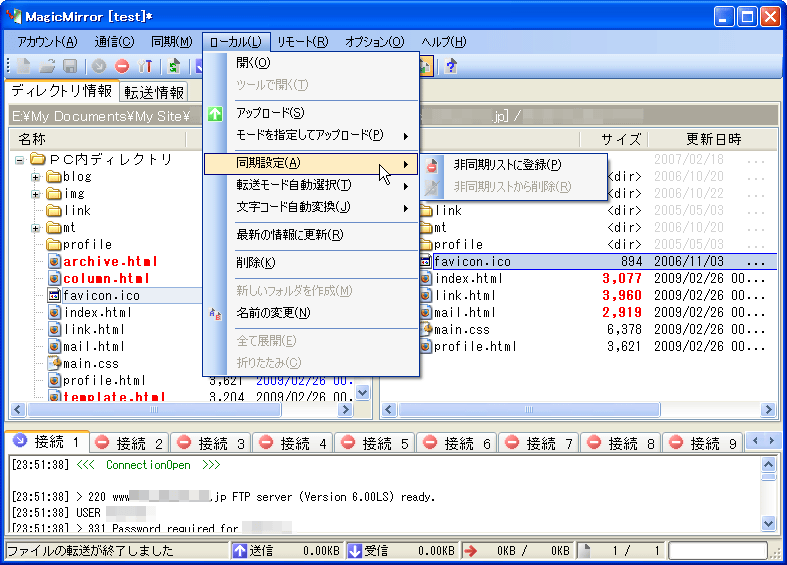Click the open folder toolbar icon
787x565 pixels.
coord(47,66)
